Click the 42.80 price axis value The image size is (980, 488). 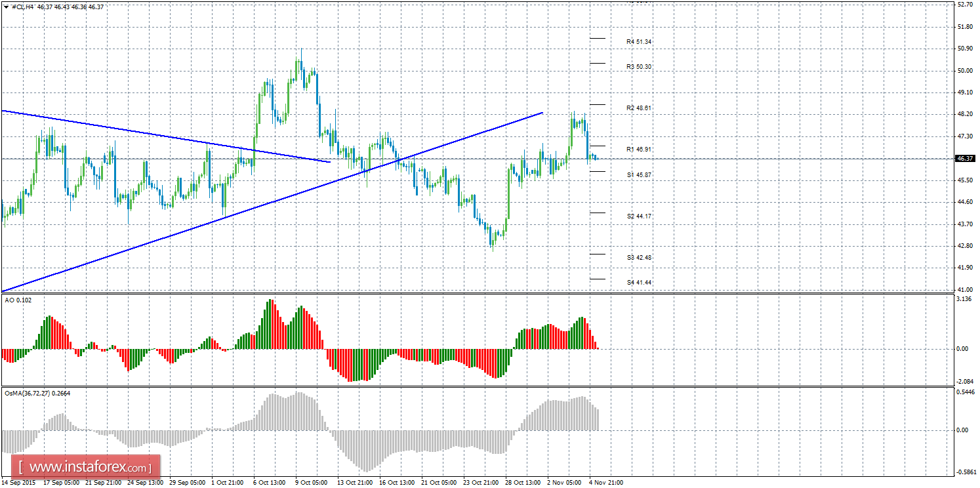964,246
